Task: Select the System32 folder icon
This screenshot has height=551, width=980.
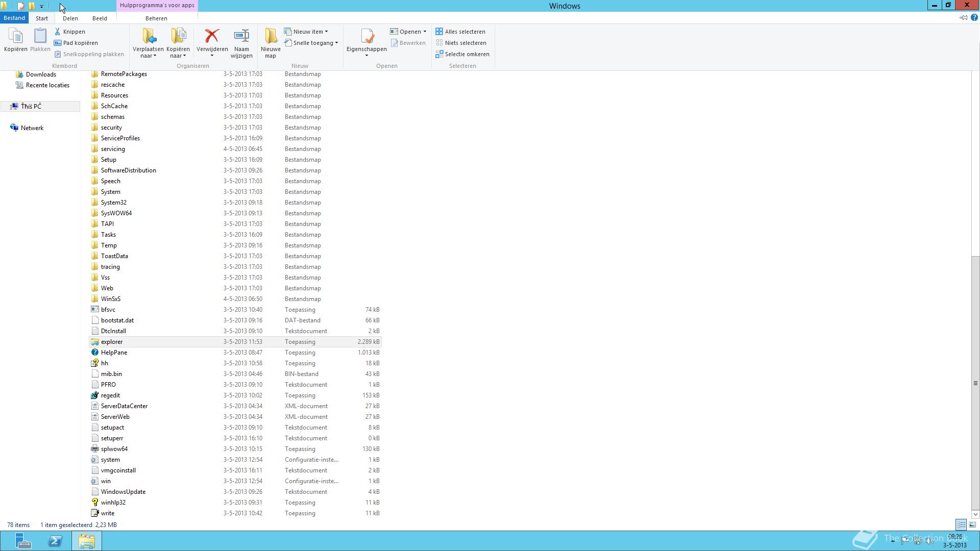Action: coord(94,203)
